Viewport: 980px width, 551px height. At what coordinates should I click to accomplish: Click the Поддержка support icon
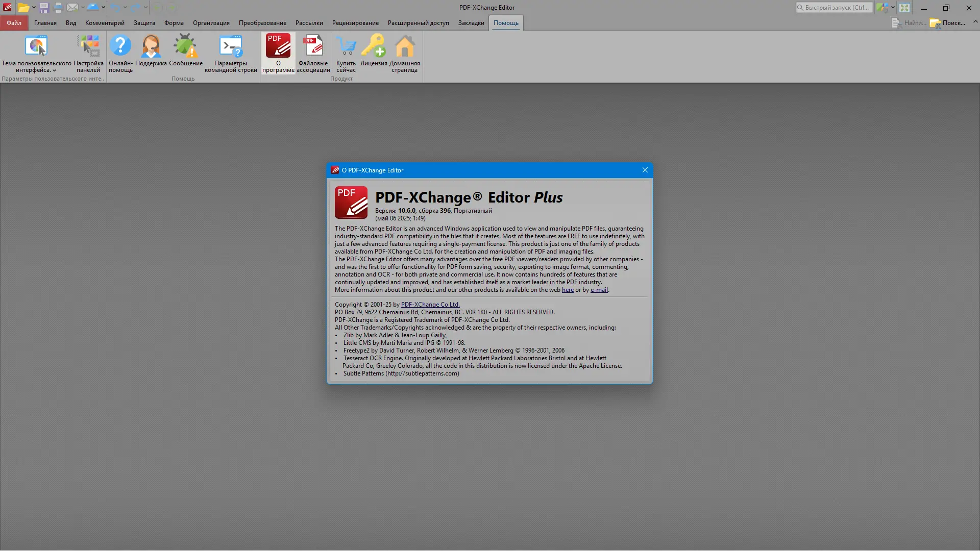tap(151, 47)
